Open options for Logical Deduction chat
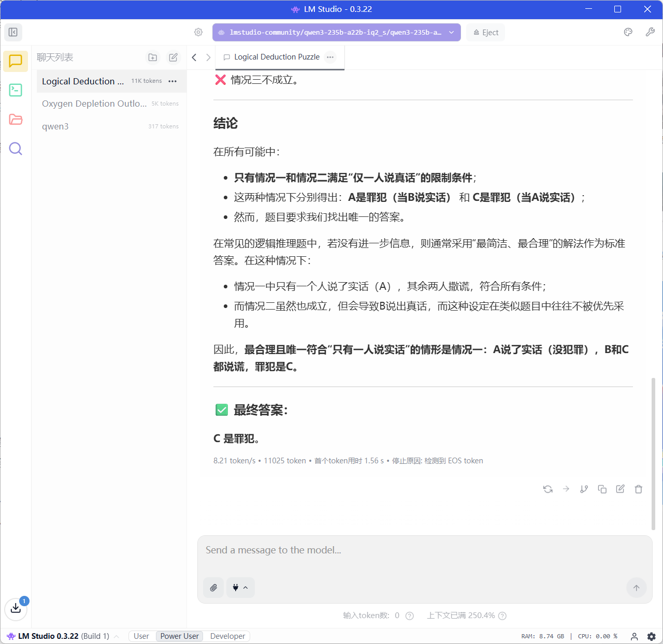 (172, 81)
